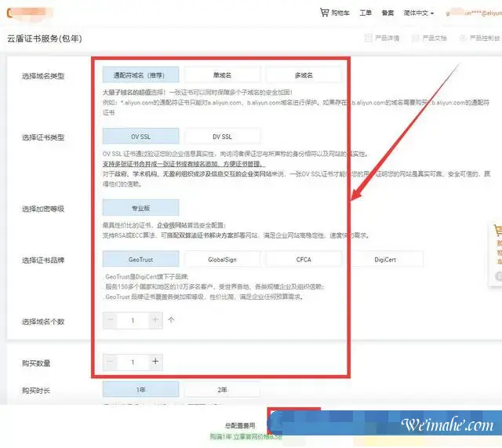The width and height of the screenshot is (502, 448).
Task: Increase 选择域名个数 with plus button
Action: point(155,320)
